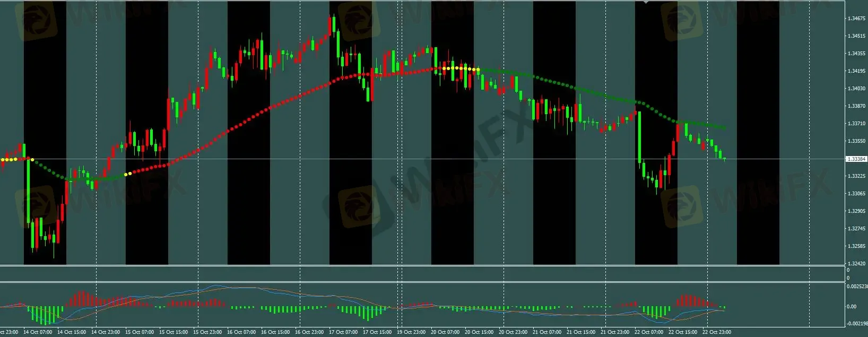Click price level 1.34515 on the axis

click(856, 36)
